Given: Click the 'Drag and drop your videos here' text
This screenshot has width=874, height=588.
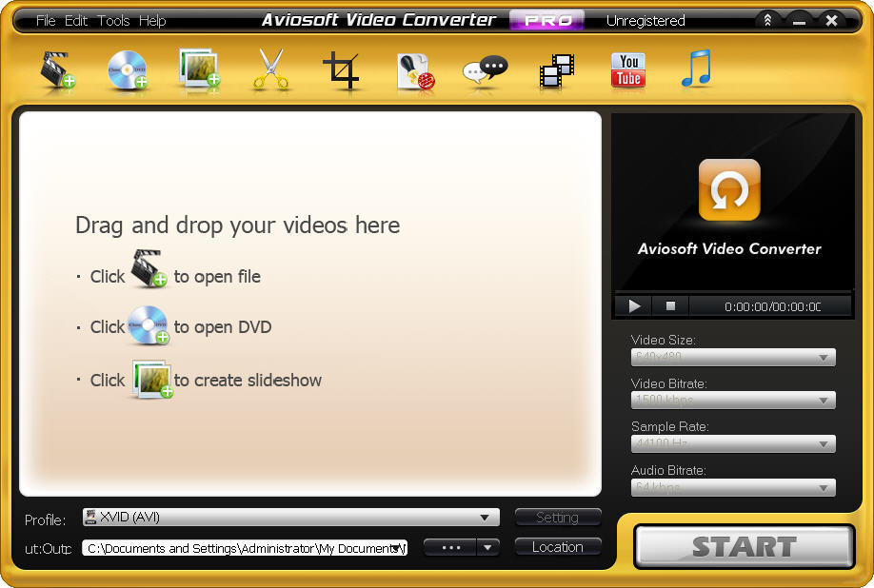Looking at the screenshot, I should point(237,225).
